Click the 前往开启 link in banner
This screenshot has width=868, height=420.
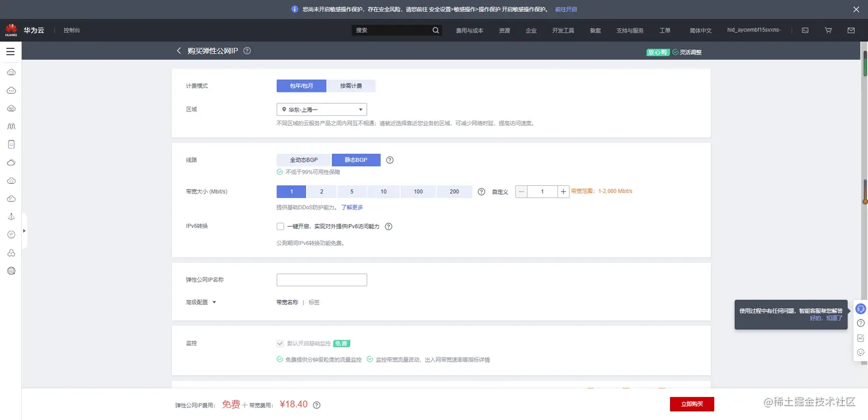point(566,9)
